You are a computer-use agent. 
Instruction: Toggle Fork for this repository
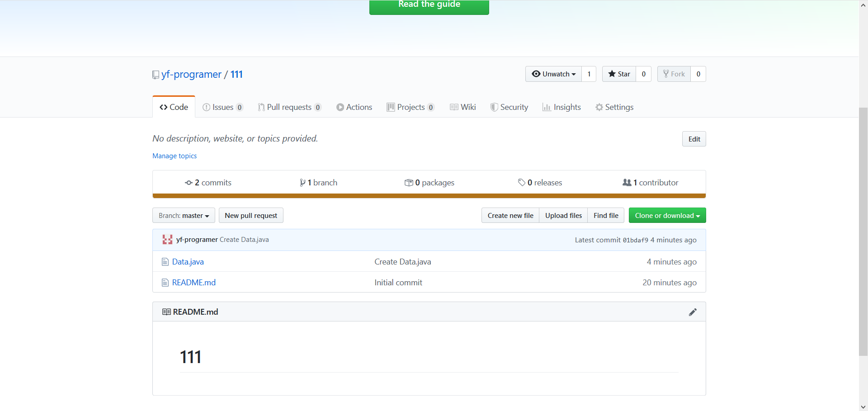pos(674,74)
